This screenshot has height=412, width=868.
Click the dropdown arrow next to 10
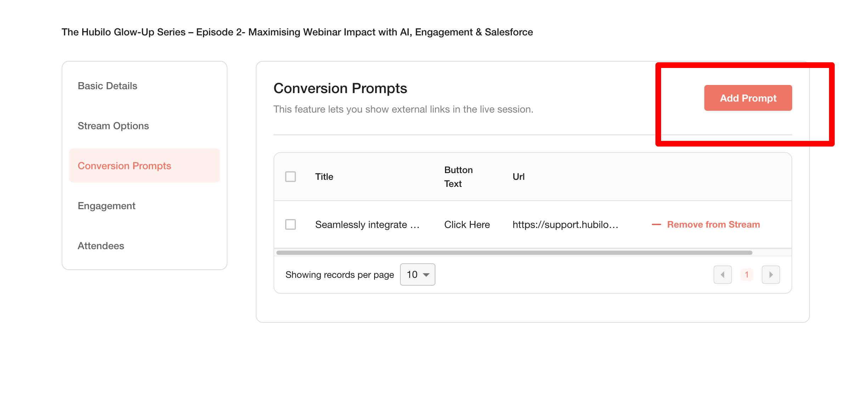426,275
